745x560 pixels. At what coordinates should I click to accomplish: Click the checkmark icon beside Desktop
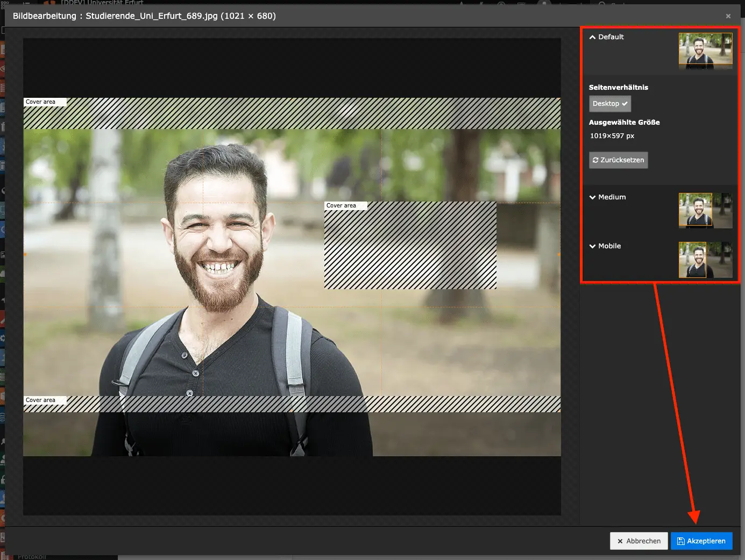pos(625,104)
